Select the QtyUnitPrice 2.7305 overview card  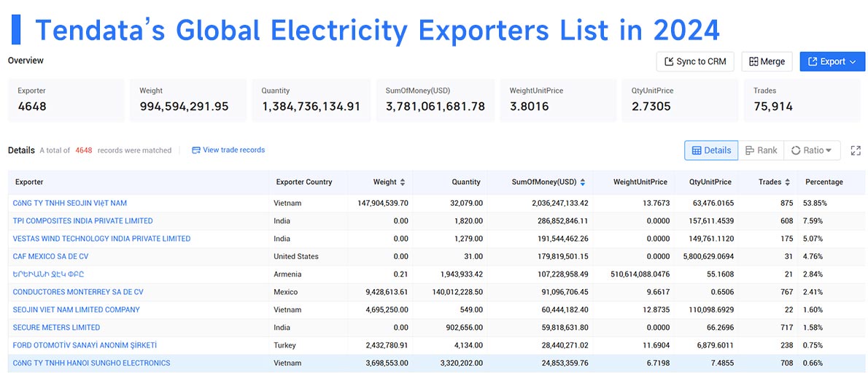click(680, 100)
